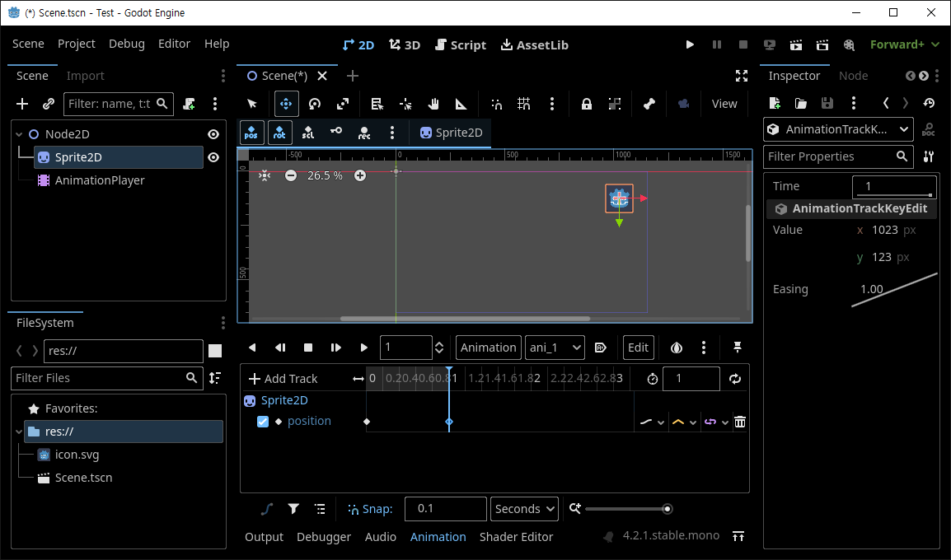Select the Scale Mode tool
951x560 pixels.
[x=343, y=104]
